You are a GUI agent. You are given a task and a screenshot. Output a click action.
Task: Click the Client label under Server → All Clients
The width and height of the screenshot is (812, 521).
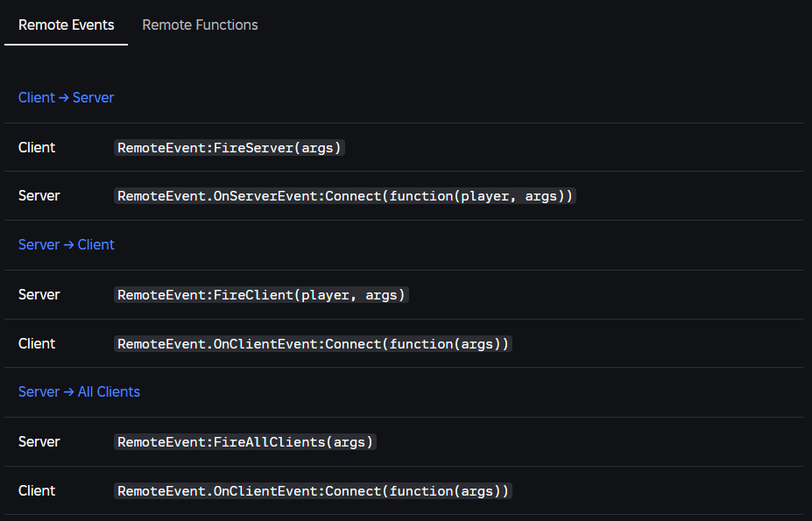pyautogui.click(x=36, y=490)
